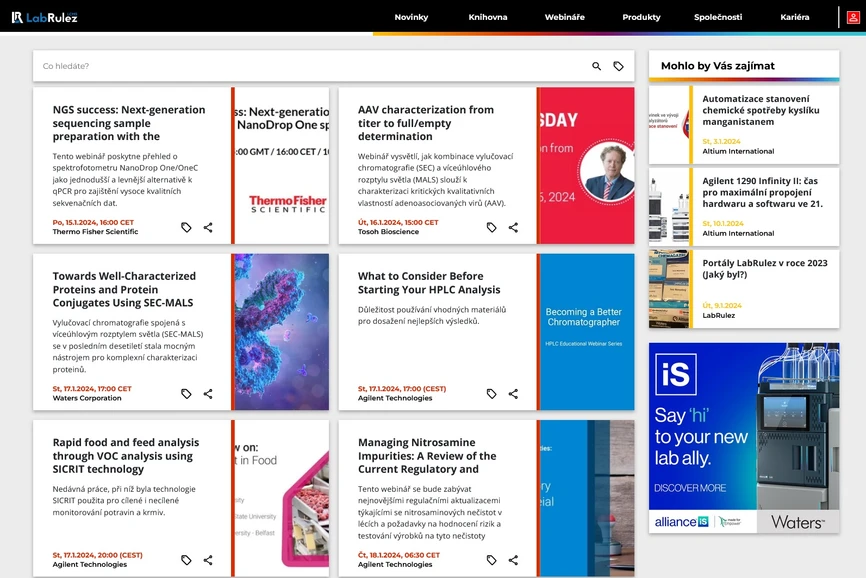The height and width of the screenshot is (578, 866).
Task: Open 'Rapid food and feed analysis' title
Action: coord(126,455)
